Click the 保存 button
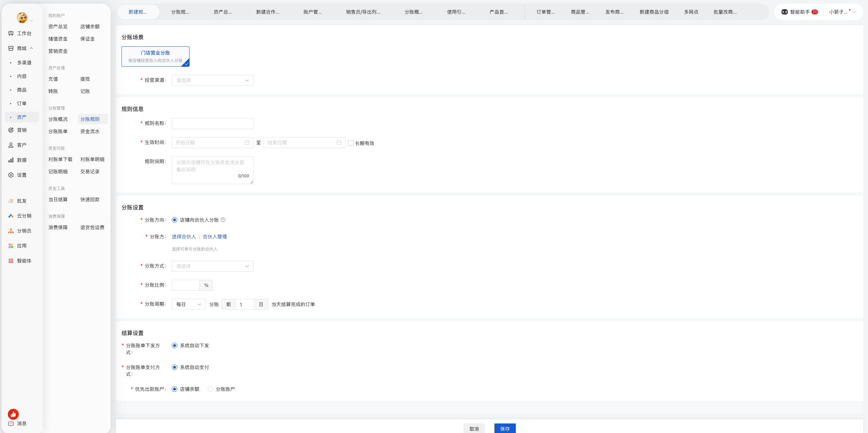The height and width of the screenshot is (433, 868). point(505,429)
